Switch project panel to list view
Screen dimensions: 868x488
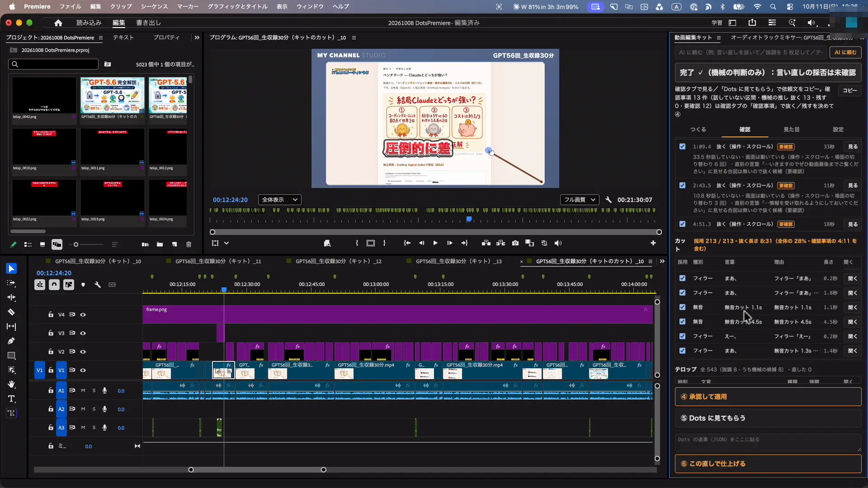pyautogui.click(x=28, y=244)
